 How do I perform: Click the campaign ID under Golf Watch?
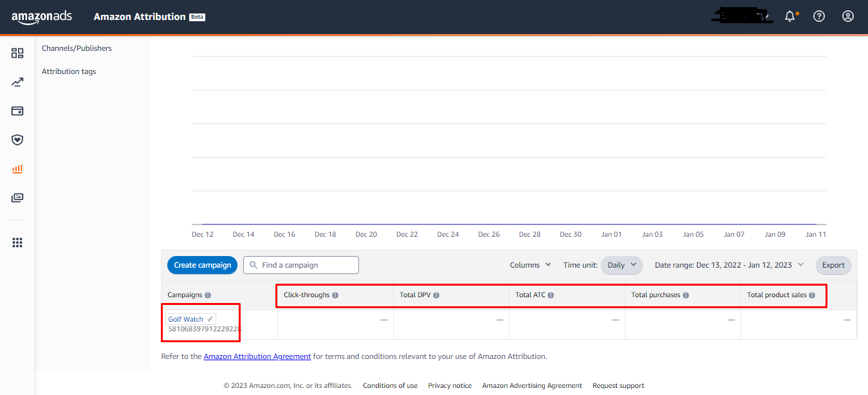click(205, 329)
